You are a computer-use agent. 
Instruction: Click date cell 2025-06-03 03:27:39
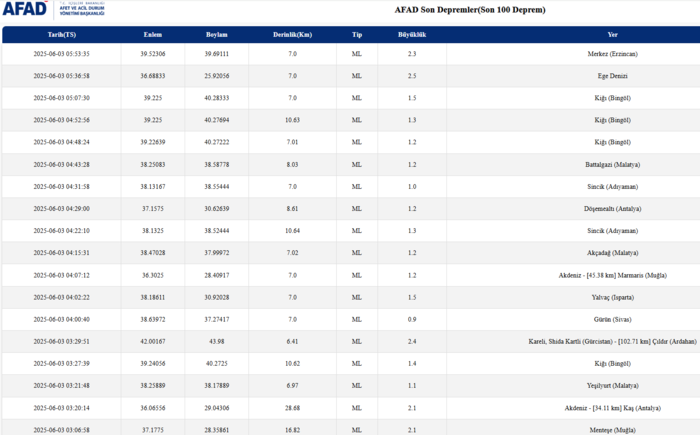pyautogui.click(x=62, y=364)
